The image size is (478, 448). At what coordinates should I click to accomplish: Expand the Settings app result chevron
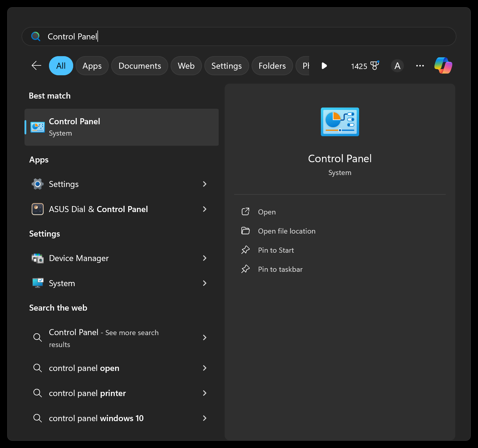(205, 184)
